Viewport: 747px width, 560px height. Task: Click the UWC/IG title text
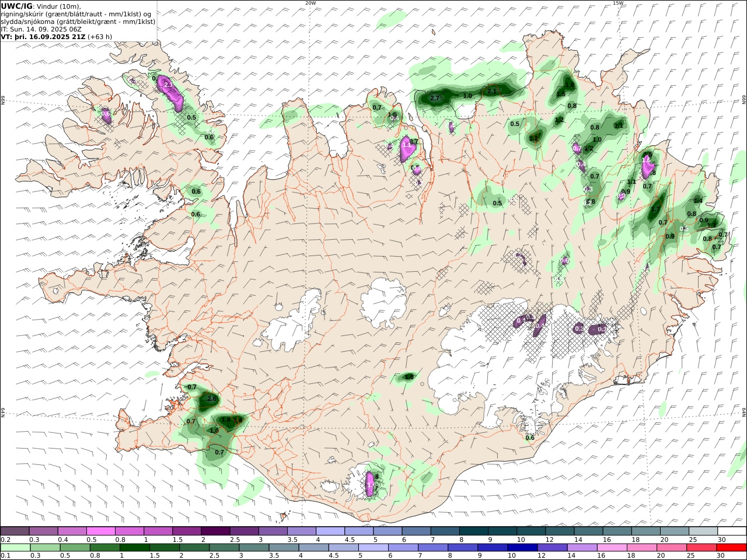click(16, 6)
